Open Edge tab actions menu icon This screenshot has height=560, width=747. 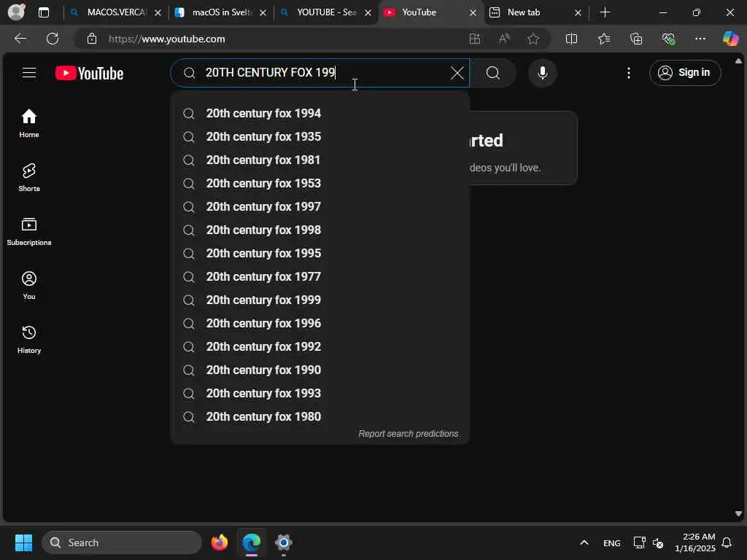tap(44, 12)
